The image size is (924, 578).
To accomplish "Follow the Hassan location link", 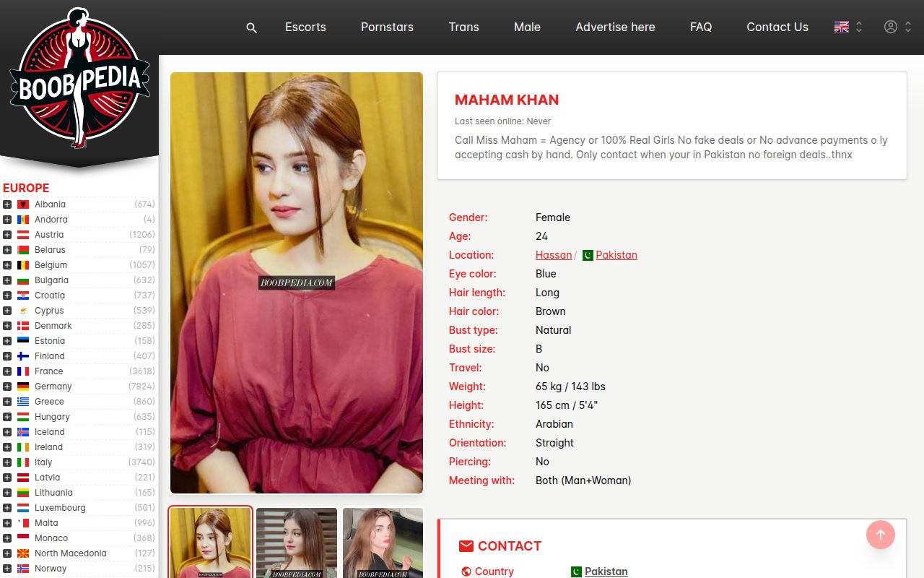I will click(x=553, y=255).
